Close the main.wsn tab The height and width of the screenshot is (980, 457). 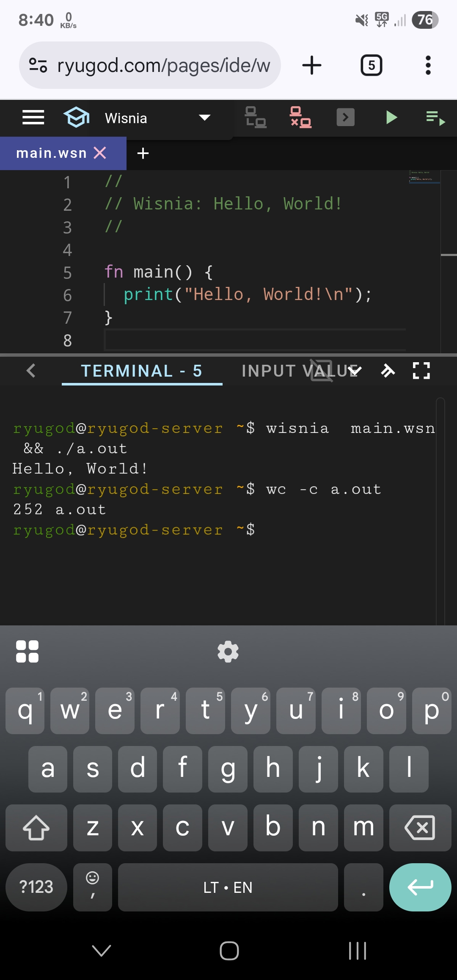pos(100,153)
